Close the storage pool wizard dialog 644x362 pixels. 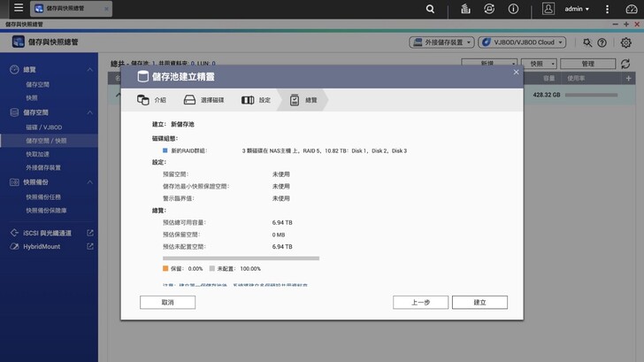tap(517, 72)
